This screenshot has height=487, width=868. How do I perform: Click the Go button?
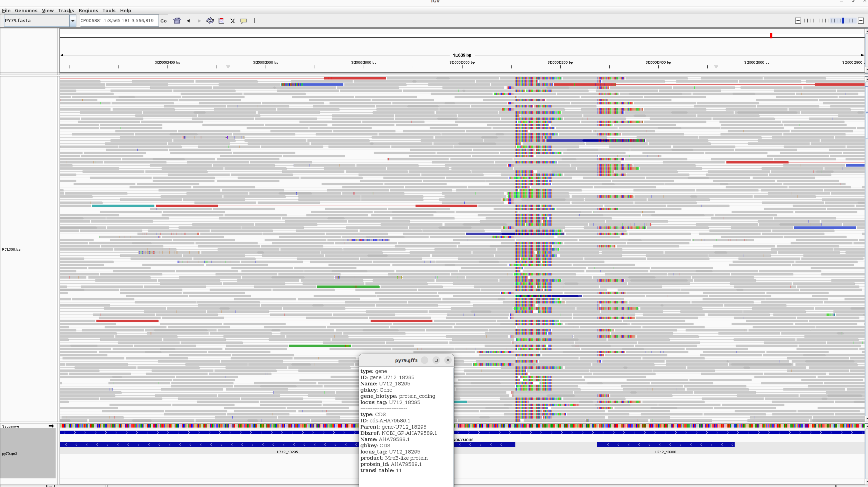tap(163, 21)
